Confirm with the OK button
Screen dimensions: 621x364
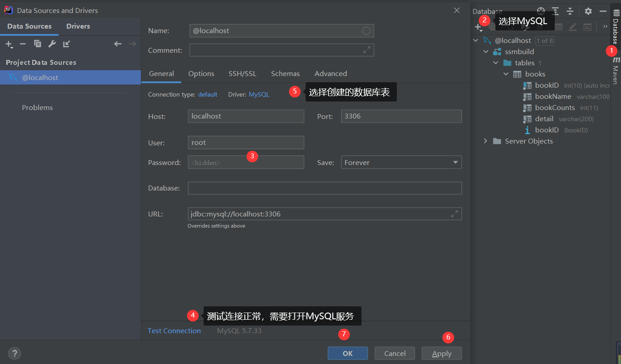coord(348,353)
